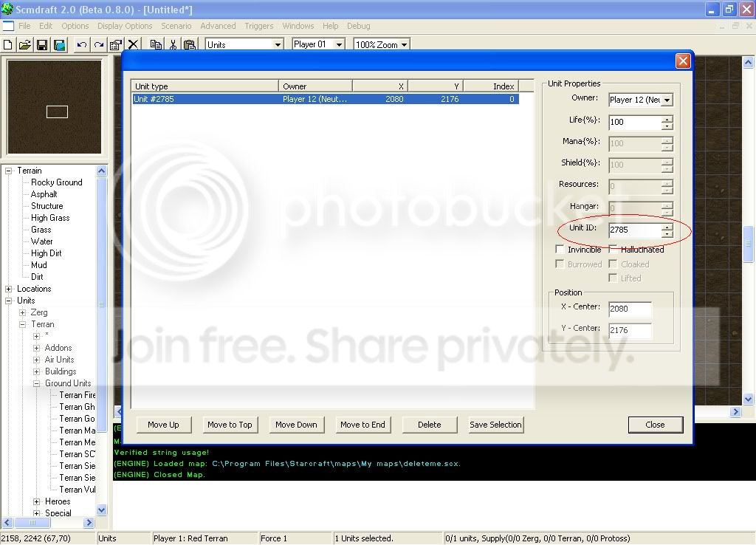The width and height of the screenshot is (756, 545).
Task: Enable the Invincible checkbox
Action: tap(560, 250)
